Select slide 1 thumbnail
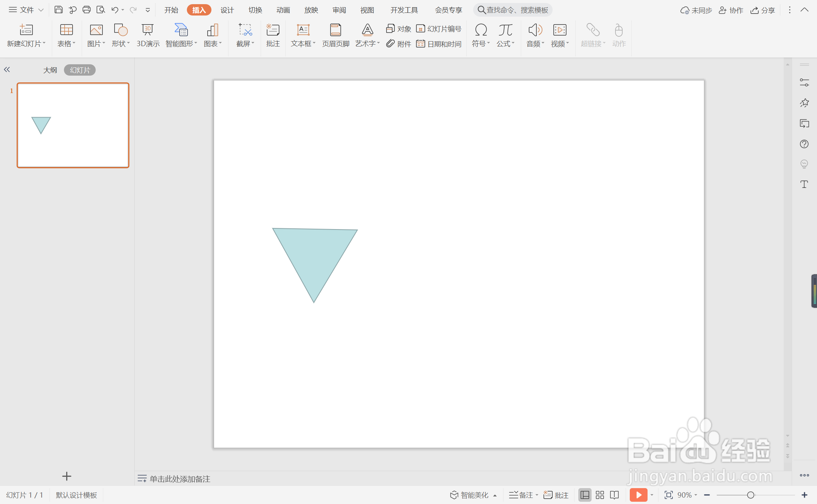Viewport: 817px width, 504px height. point(73,125)
